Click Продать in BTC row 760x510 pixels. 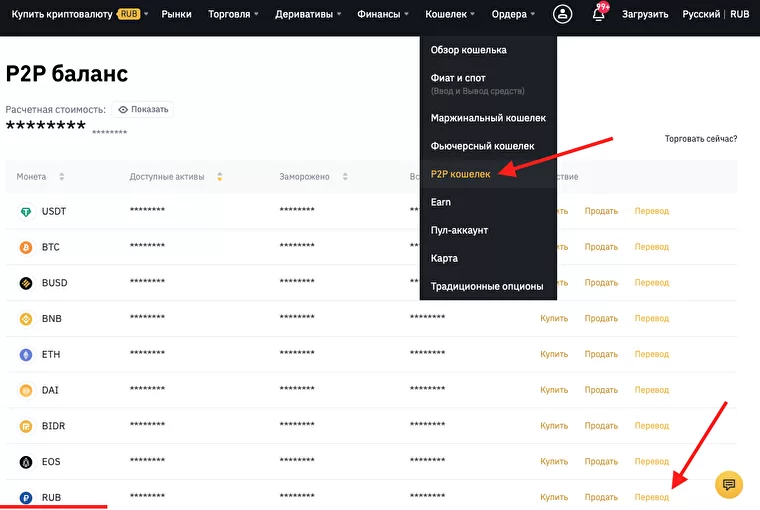[x=601, y=247]
